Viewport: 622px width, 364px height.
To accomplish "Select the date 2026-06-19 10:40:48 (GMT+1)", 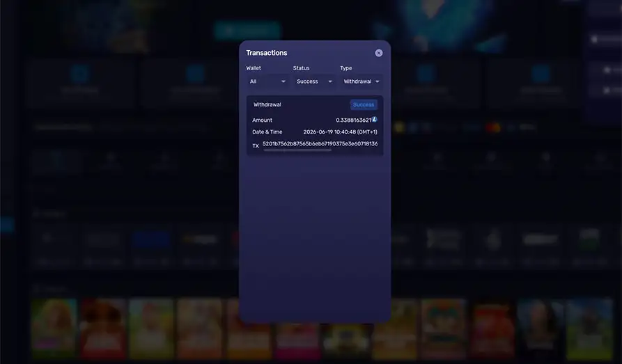I will tap(341, 132).
